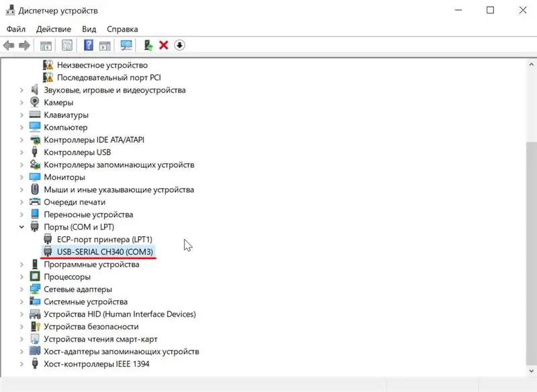This screenshot has height=392, width=537.
Task: Open the Действие menu
Action: coord(54,29)
